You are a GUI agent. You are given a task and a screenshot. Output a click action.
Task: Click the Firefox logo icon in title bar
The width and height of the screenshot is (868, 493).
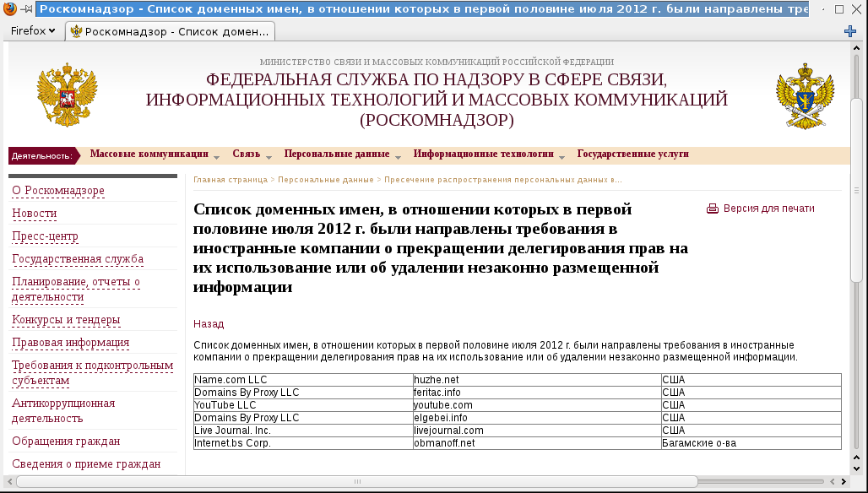point(9,8)
